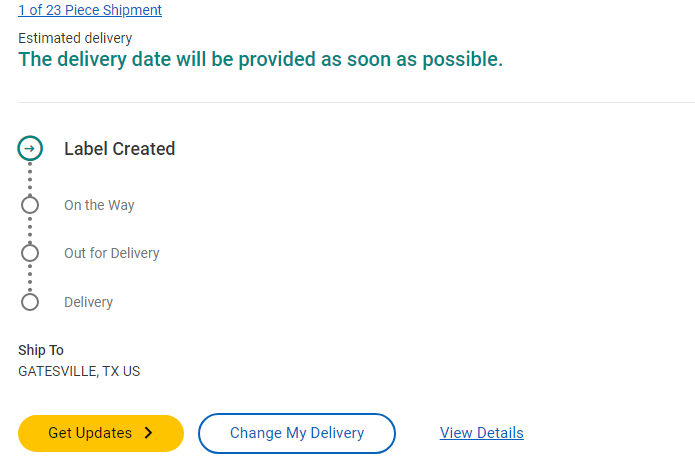Open the 1 of 23 Piece Shipment link
This screenshot has height=460, width=695.
coord(90,10)
